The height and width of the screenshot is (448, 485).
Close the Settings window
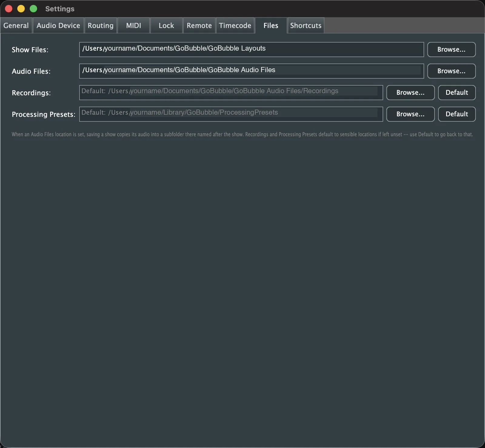point(8,9)
